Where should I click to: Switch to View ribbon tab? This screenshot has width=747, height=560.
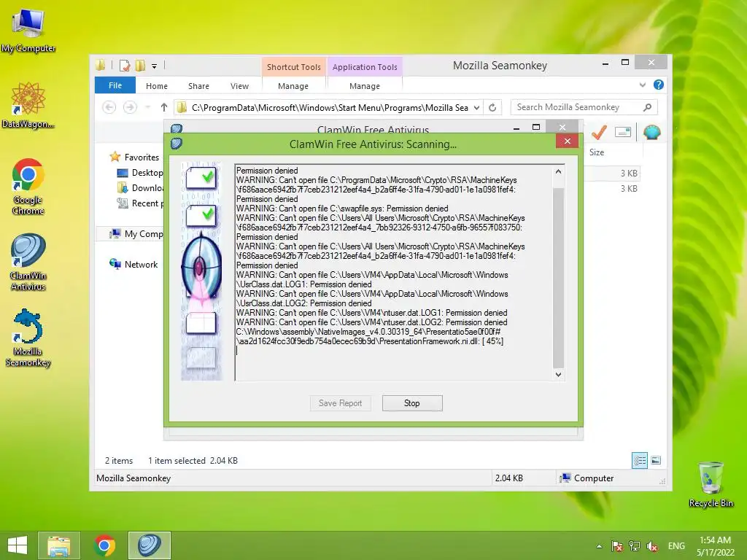(x=239, y=86)
